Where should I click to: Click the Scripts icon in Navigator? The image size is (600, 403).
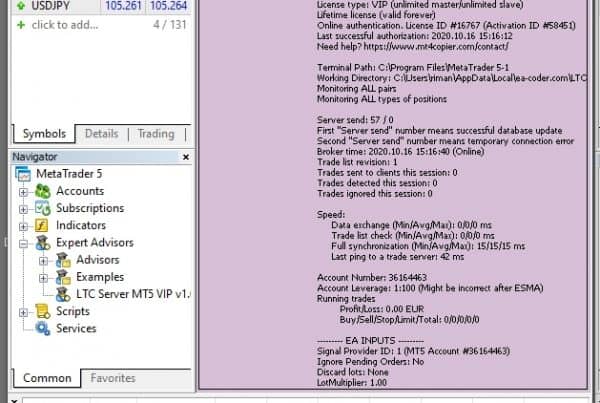click(x=43, y=312)
